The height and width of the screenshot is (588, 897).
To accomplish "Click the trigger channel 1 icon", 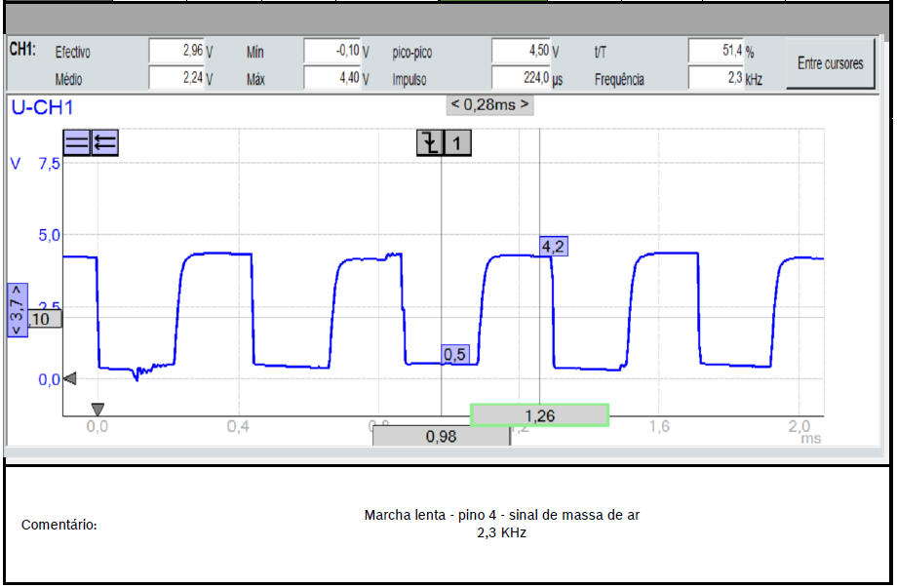I will pyautogui.click(x=457, y=143).
